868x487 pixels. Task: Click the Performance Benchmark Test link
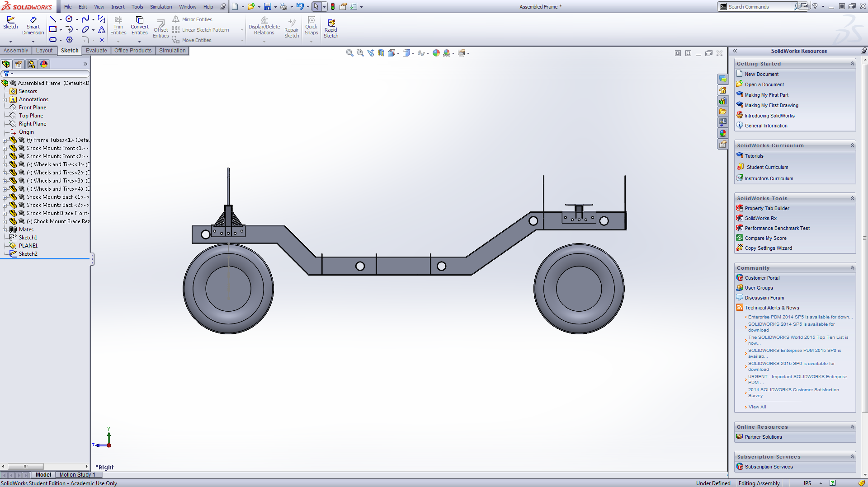[x=777, y=228]
